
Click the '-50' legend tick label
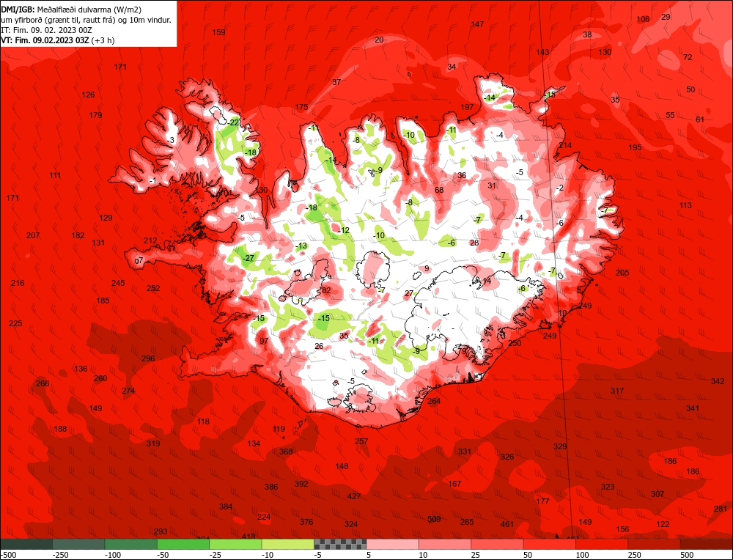pyautogui.click(x=163, y=555)
